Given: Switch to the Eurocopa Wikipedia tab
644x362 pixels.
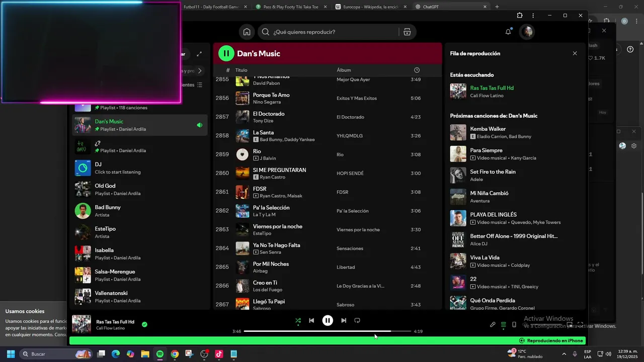Looking at the screenshot, I should coord(371,7).
